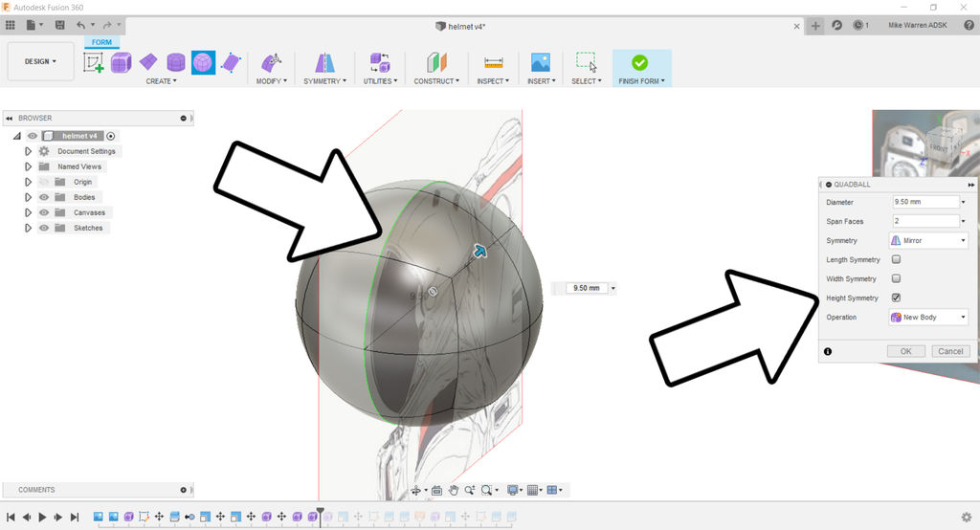The height and width of the screenshot is (530, 980).
Task: Activate the Orbit navigation tool
Action: 415,491
